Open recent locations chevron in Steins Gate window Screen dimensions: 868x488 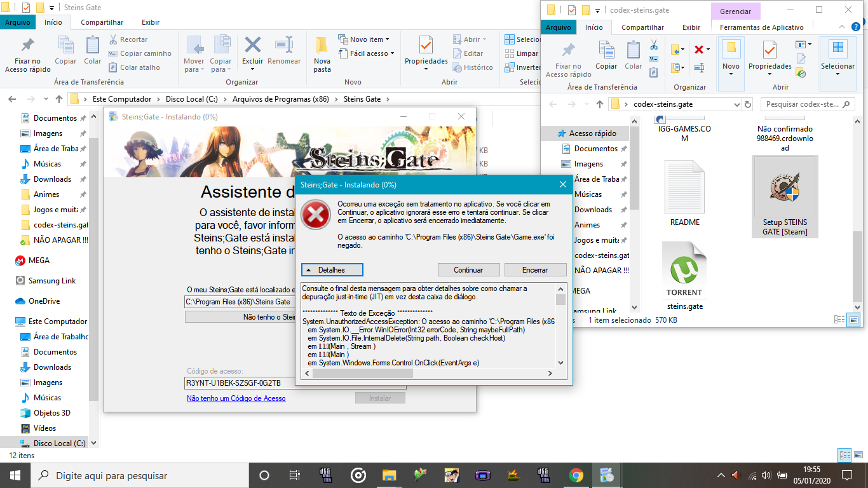tap(46, 99)
